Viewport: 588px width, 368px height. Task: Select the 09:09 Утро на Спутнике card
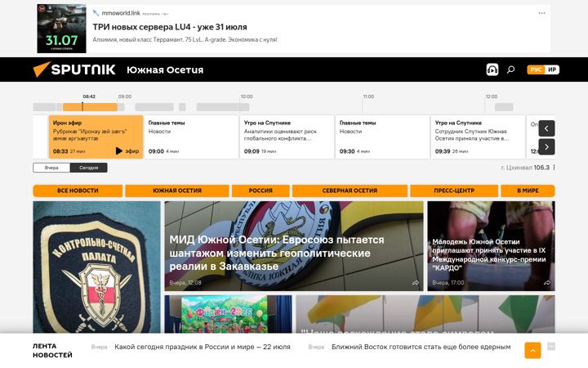point(287,137)
